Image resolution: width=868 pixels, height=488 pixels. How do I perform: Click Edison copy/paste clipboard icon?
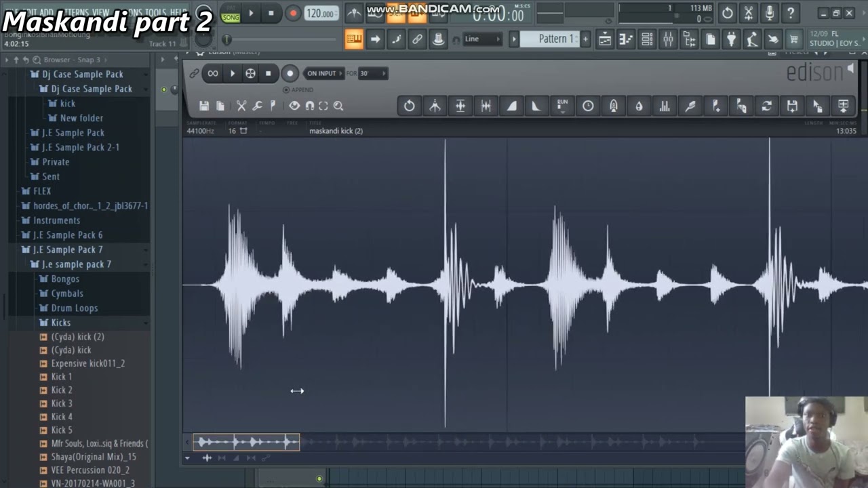[220, 106]
